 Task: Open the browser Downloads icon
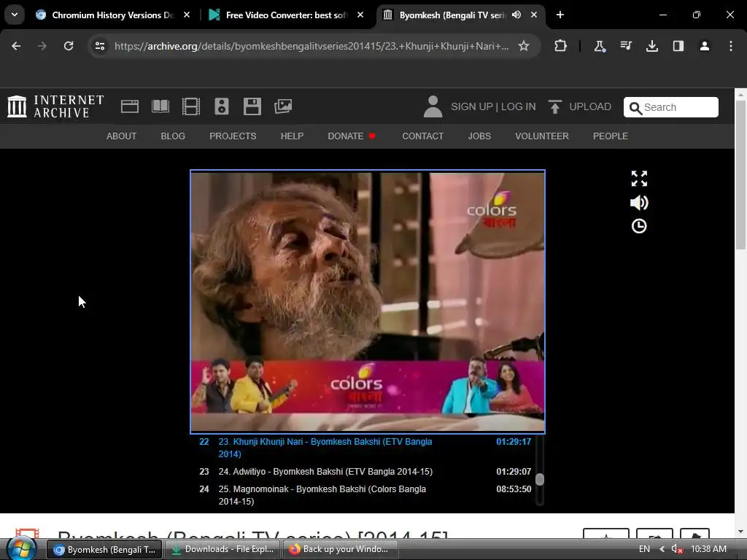[651, 46]
